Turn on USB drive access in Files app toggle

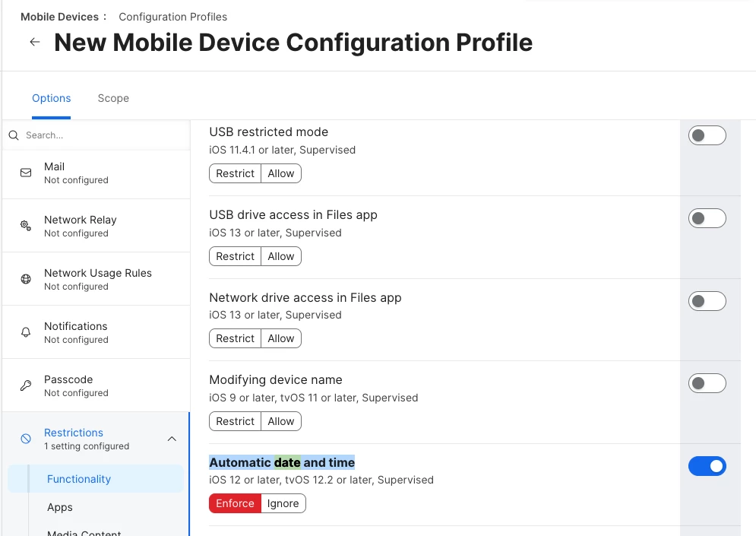[707, 218]
